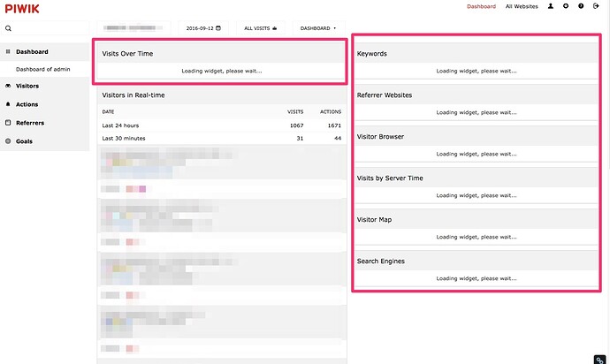The width and height of the screenshot is (610, 364).
Task: Open the Dashboard link in top navigation
Action: point(481,6)
